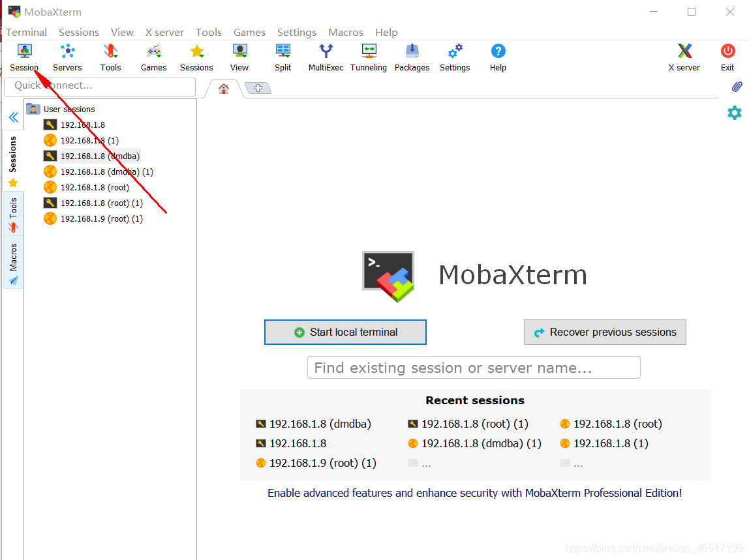Open a new tab with plus button
This screenshot has width=749, height=560.
click(x=258, y=88)
